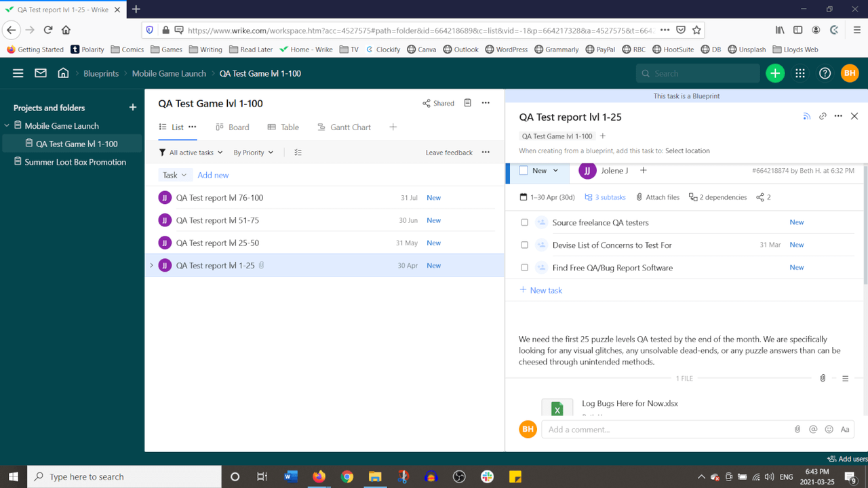The image size is (868, 488).
Task: Check the Find Free QA/Bug Report Software subtask
Action: (x=524, y=267)
